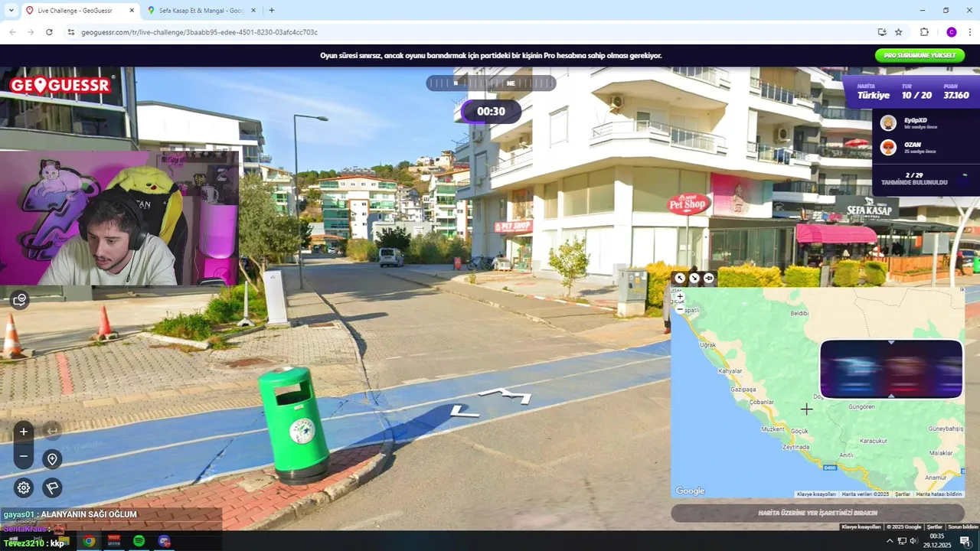Image resolution: width=980 pixels, height=551 pixels.
Task: Shrink the guess map with down-right arrow
Action: [694, 278]
